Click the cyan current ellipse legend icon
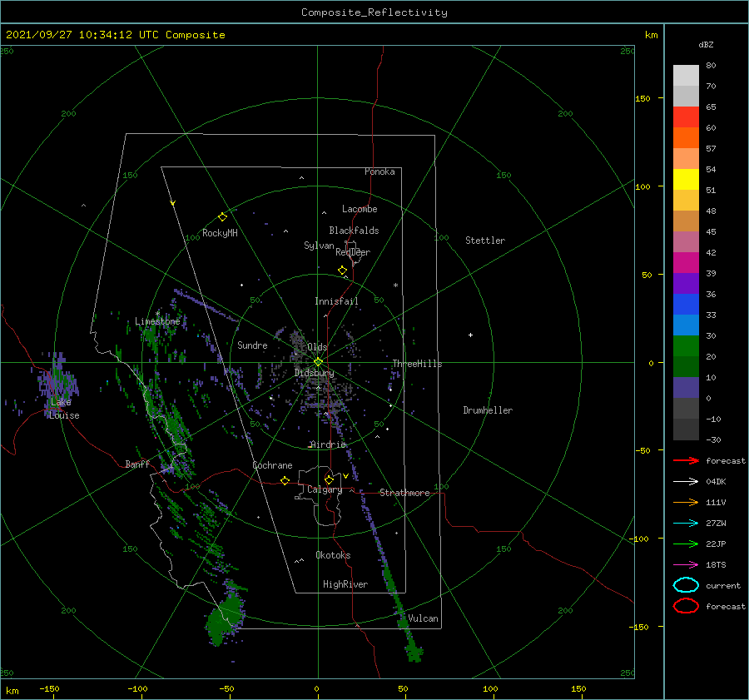Viewport: 749px width, 700px height. (686, 585)
